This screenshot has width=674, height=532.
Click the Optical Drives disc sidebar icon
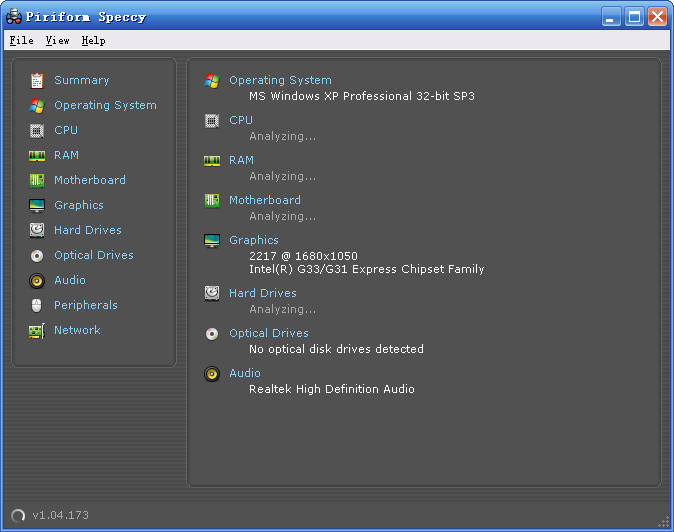click(x=37, y=255)
